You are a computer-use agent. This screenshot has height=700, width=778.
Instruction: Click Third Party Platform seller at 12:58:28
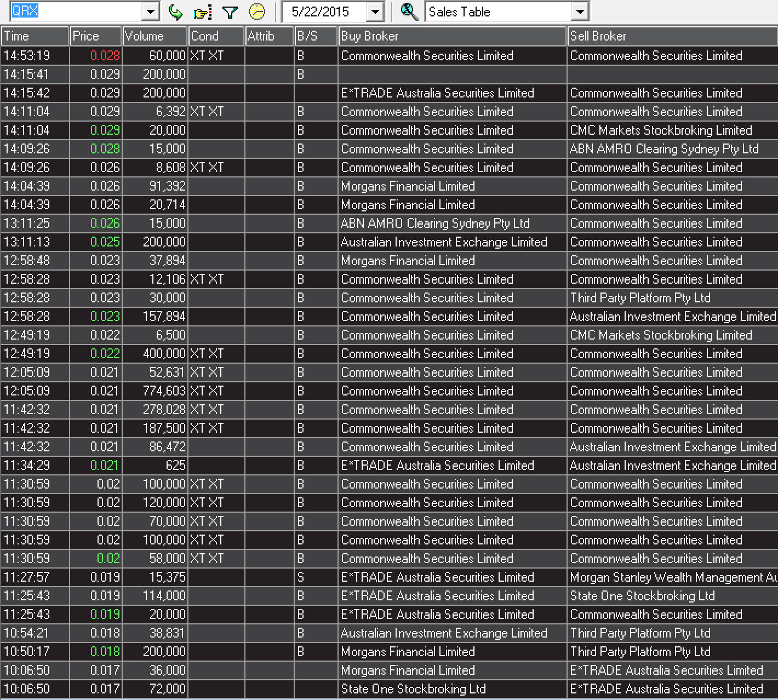[672, 298]
